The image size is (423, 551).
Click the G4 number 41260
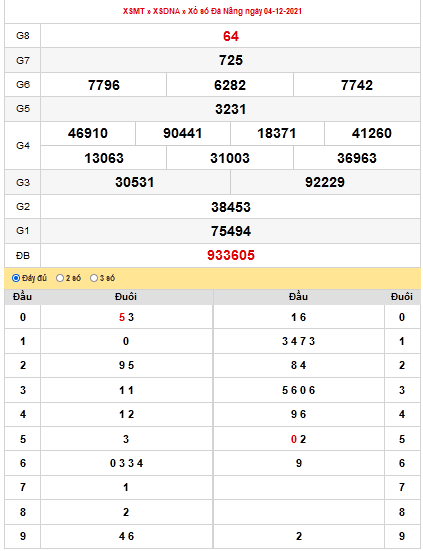[x=372, y=134]
